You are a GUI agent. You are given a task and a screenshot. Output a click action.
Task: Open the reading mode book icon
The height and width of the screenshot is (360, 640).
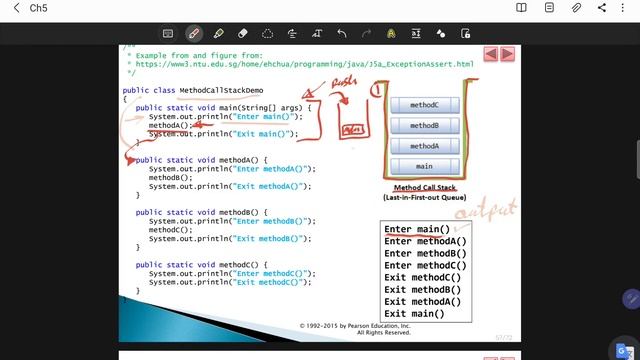tap(521, 8)
